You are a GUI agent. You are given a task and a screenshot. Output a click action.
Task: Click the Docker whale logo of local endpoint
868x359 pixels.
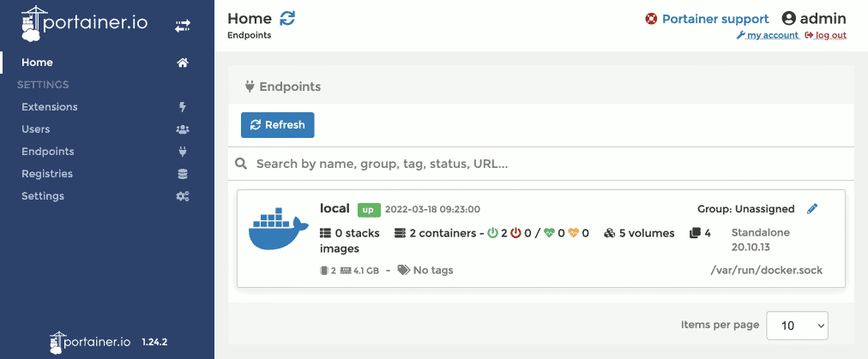click(x=278, y=229)
